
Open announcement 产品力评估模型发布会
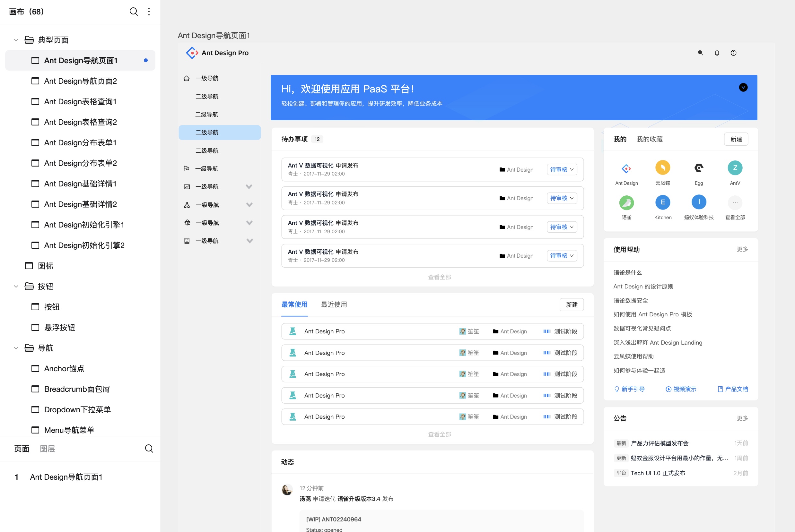click(660, 443)
